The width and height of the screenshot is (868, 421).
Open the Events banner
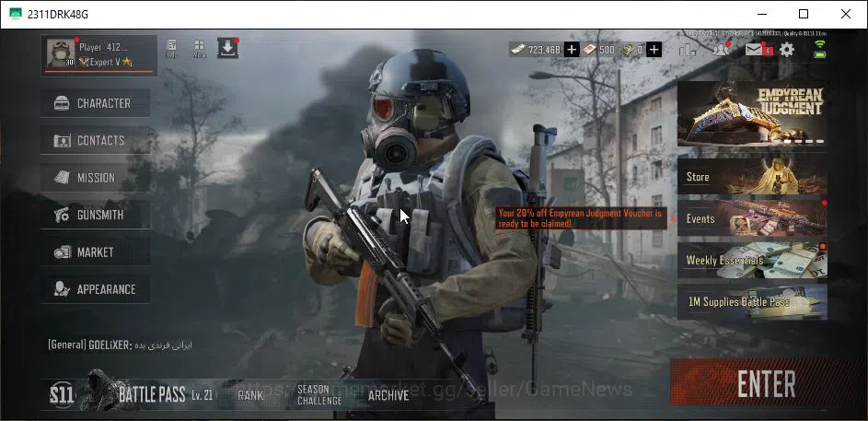pos(752,218)
